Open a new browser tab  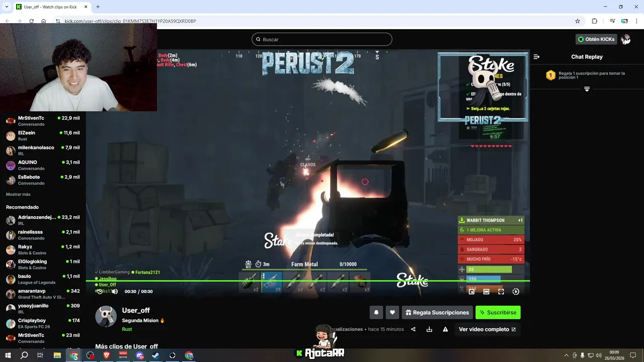click(98, 7)
